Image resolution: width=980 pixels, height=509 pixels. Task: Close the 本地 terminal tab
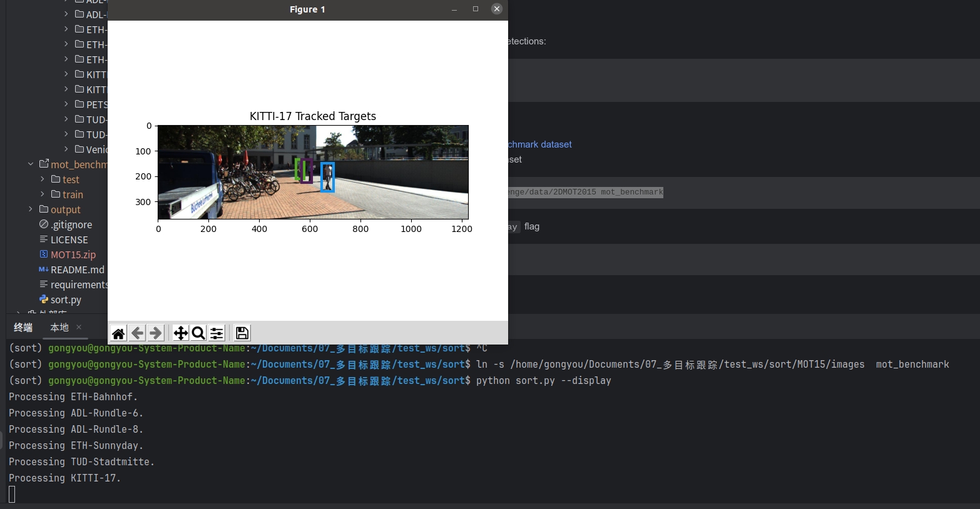79,327
